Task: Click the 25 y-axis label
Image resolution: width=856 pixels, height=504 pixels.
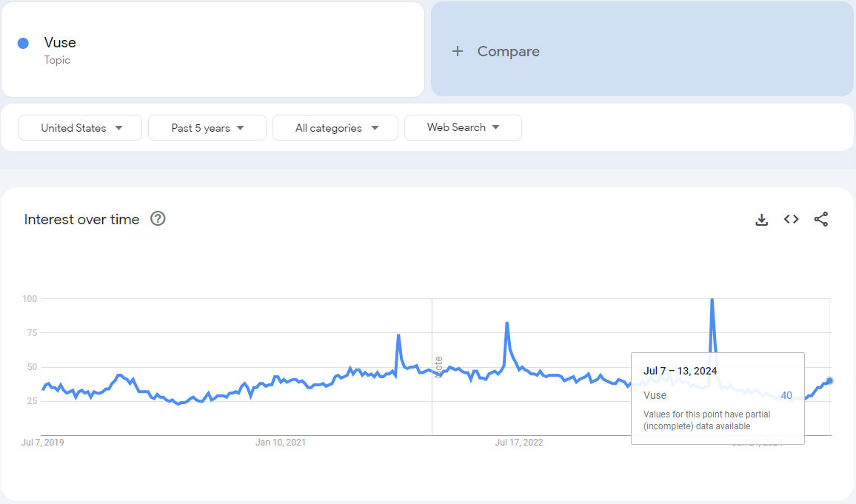Action: [x=32, y=401]
